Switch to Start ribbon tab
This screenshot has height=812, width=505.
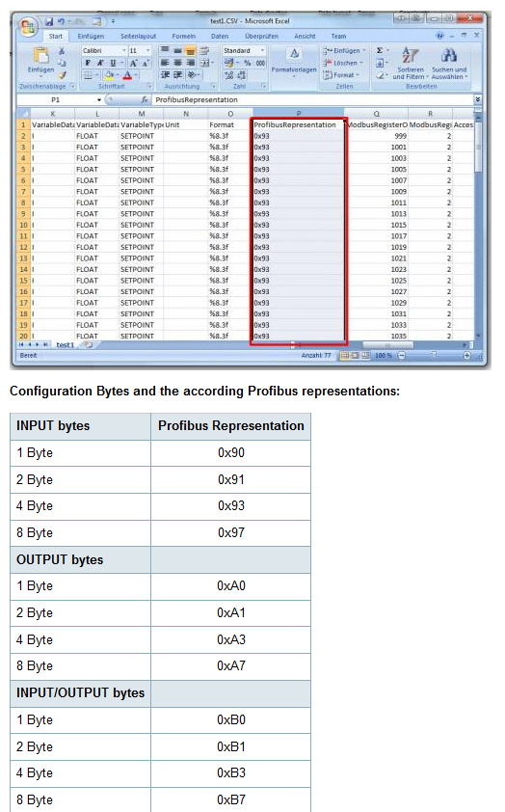tap(55, 37)
